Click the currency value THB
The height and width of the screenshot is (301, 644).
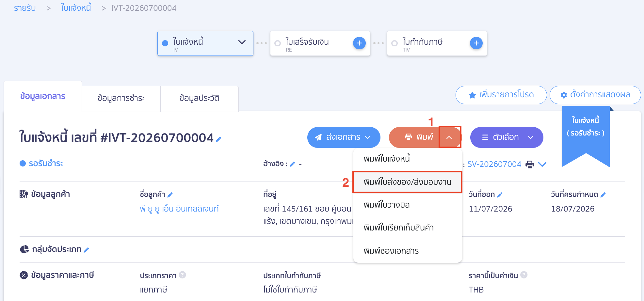(476, 290)
